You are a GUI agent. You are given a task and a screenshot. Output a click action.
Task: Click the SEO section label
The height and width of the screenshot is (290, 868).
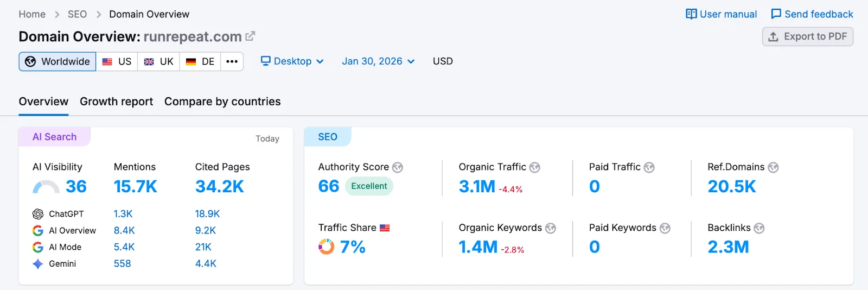click(x=328, y=137)
